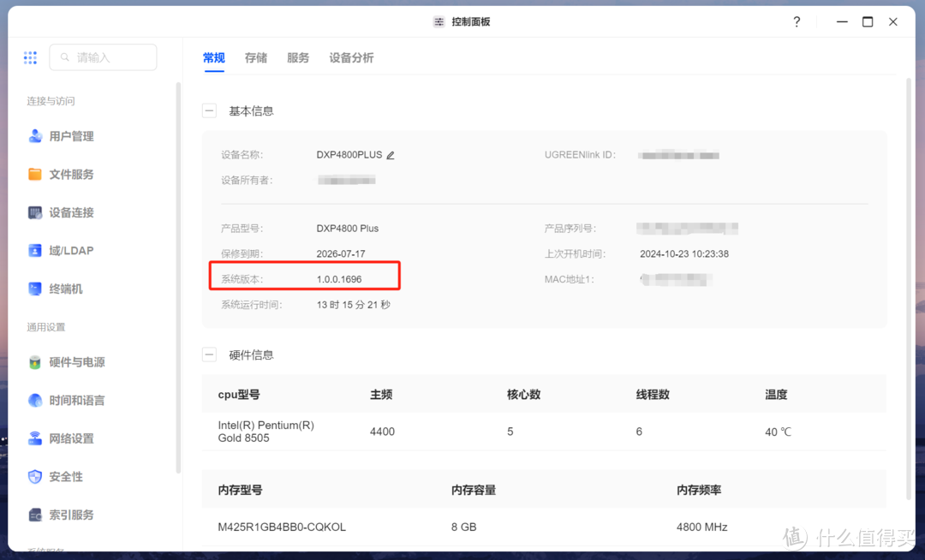Select 时间和语言 (Time & Language)
This screenshot has height=560, width=925.
pyautogui.click(x=75, y=400)
